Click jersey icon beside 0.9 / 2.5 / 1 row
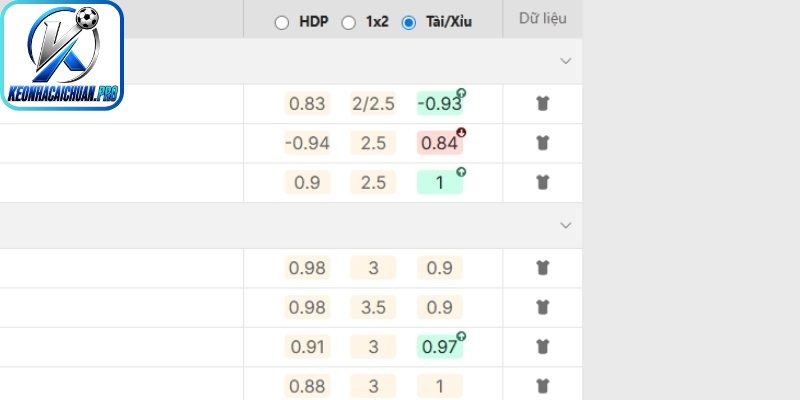Screen dimensions: 800x400 coord(542,182)
